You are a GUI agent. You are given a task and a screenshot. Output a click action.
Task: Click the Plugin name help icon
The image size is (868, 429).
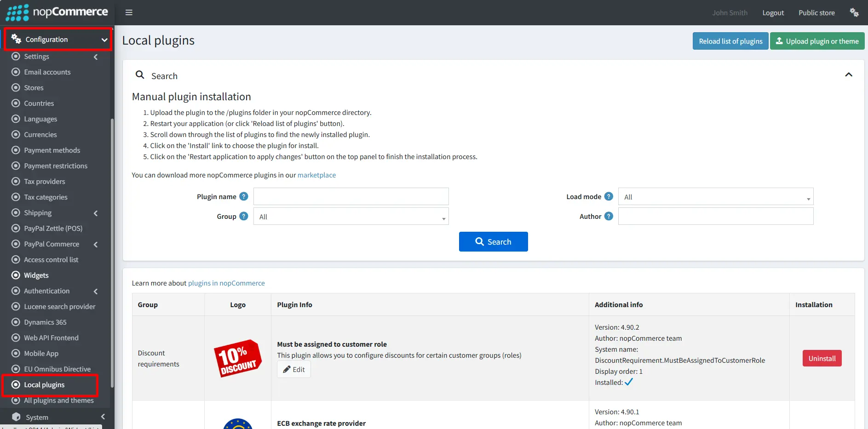click(x=244, y=196)
